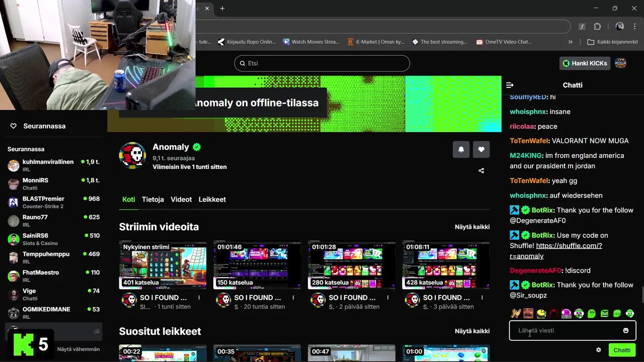This screenshot has width=644, height=362.
Task: Open the Nykyinen striimi video thumbnail
Action: (163, 265)
